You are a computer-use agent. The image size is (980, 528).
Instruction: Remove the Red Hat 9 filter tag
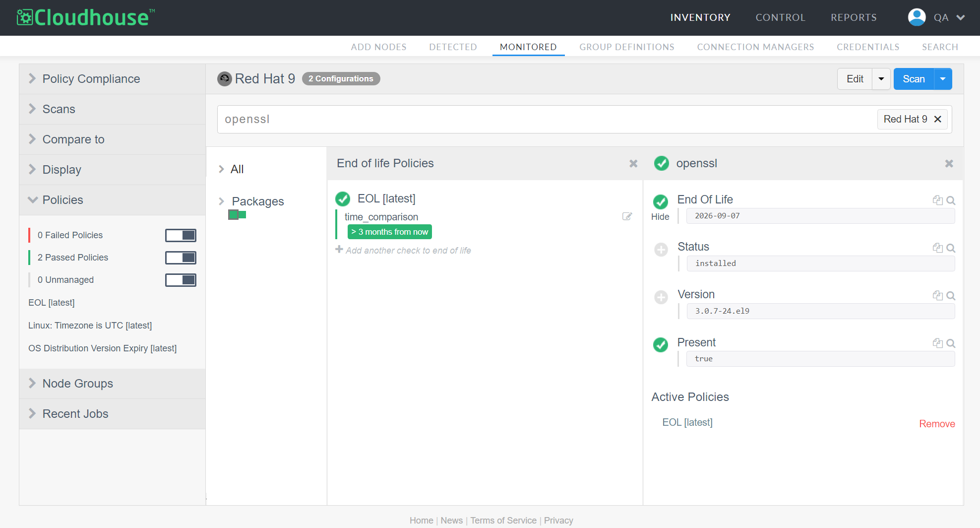pyautogui.click(x=937, y=119)
